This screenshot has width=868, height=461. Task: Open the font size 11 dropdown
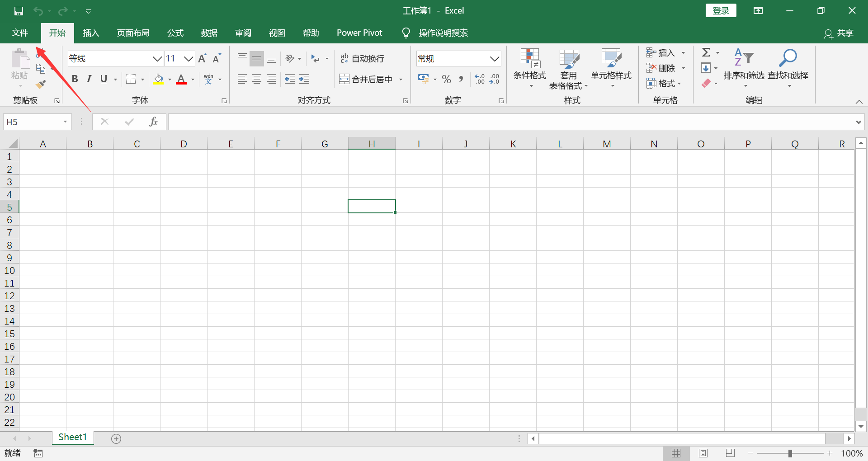(x=189, y=58)
